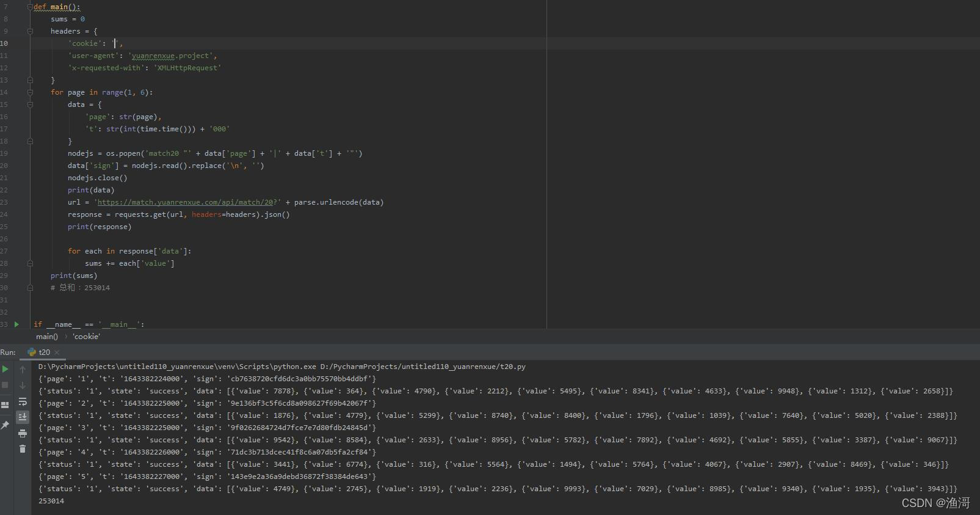This screenshot has width=980, height=515.
Task: Select the t20 run tab
Action: pos(44,352)
